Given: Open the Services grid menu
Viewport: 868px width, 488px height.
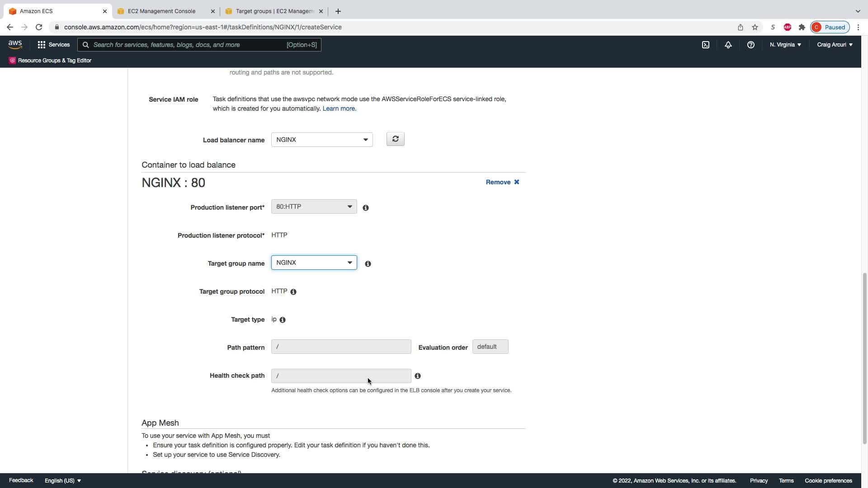Looking at the screenshot, I should click(53, 45).
